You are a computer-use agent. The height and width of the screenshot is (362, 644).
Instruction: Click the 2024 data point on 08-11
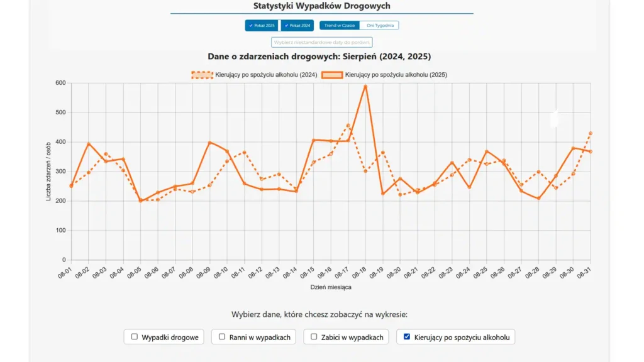click(245, 152)
